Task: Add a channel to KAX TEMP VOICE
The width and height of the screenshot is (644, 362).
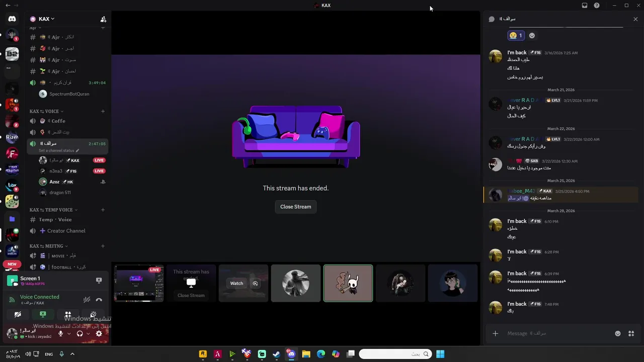Action: (103, 210)
